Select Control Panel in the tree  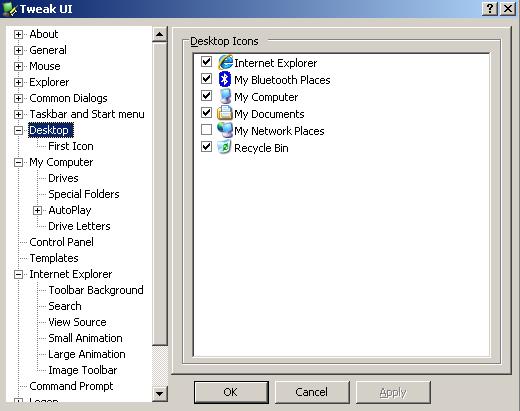coord(61,242)
